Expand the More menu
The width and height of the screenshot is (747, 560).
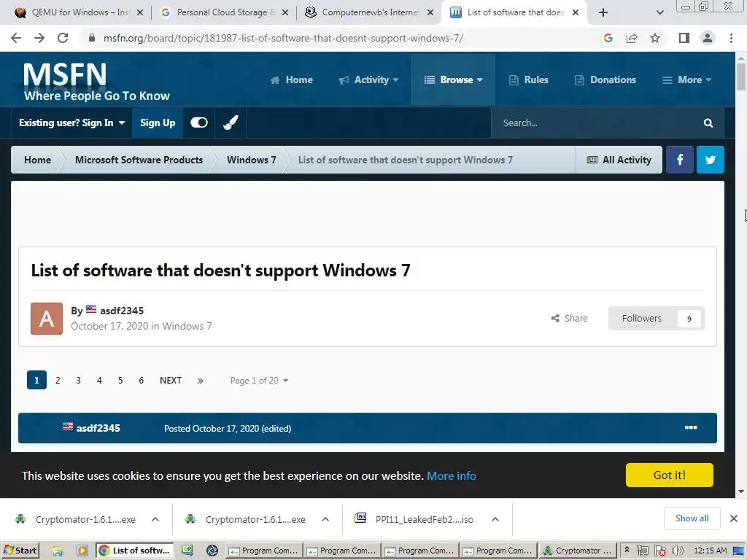click(x=687, y=79)
